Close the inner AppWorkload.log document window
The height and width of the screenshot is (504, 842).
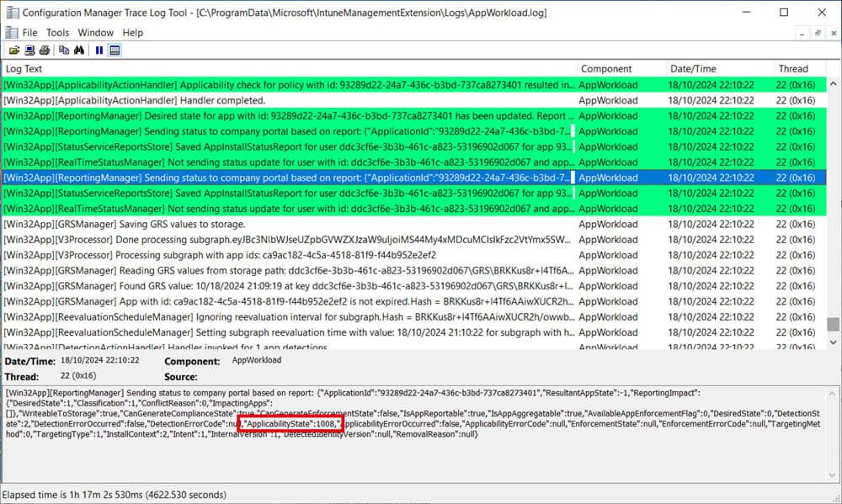pos(834,34)
